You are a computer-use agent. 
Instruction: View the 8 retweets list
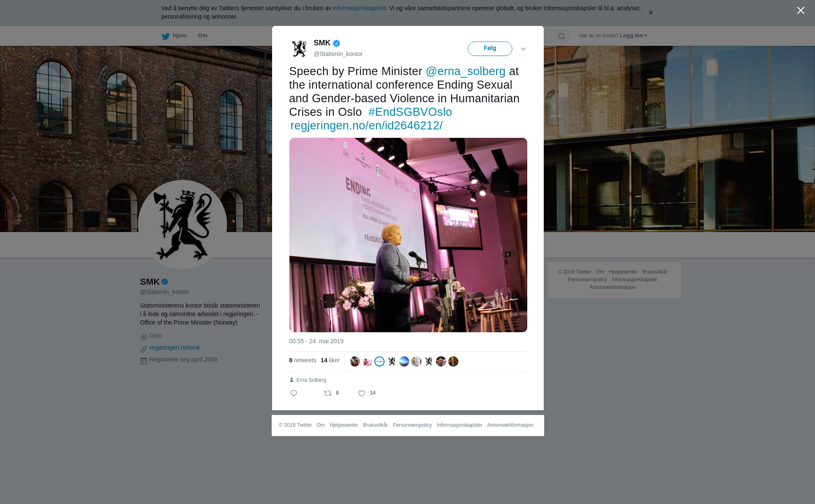coord(303,360)
